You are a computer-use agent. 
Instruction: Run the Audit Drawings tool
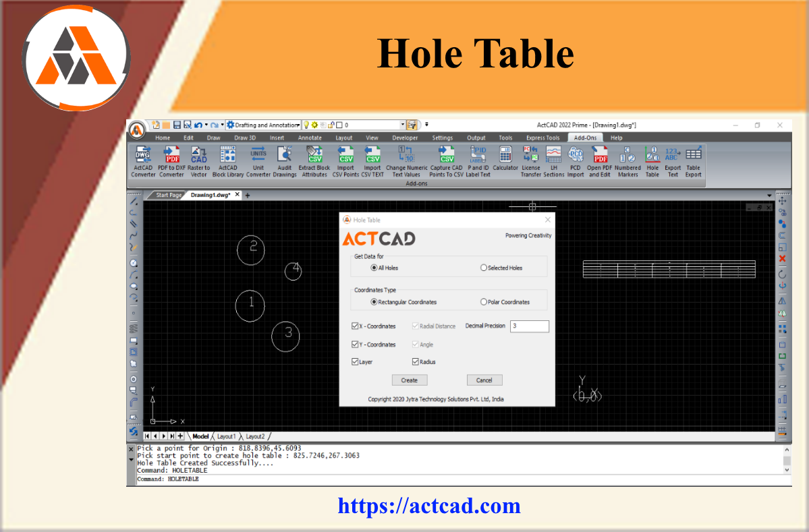tap(285, 162)
